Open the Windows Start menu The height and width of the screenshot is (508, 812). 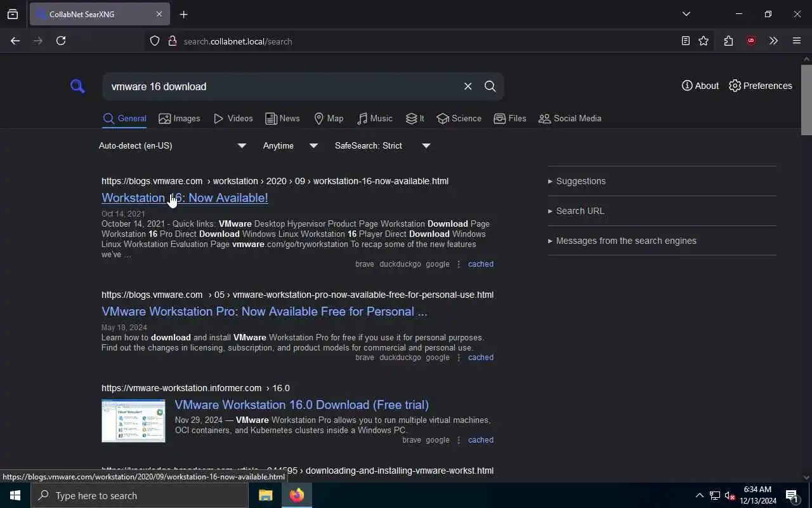pos(15,495)
